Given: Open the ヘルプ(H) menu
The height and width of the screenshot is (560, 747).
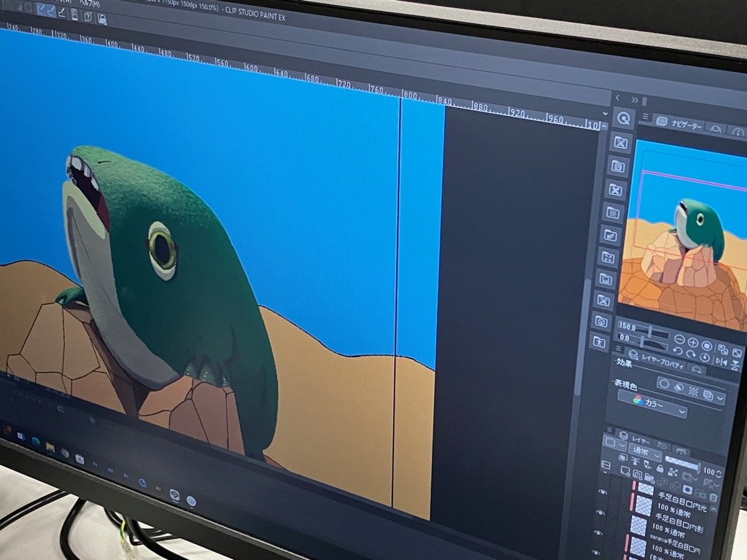Looking at the screenshot, I should tap(89, 3).
